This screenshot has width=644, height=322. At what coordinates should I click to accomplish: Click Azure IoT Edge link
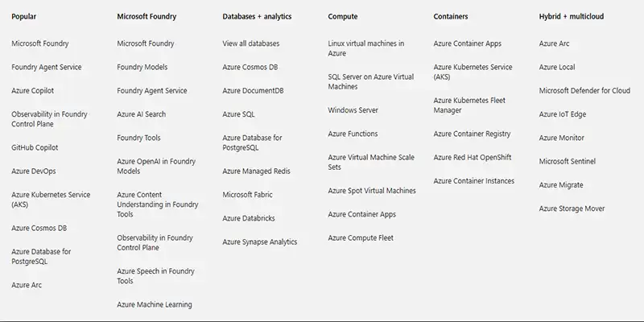(563, 114)
